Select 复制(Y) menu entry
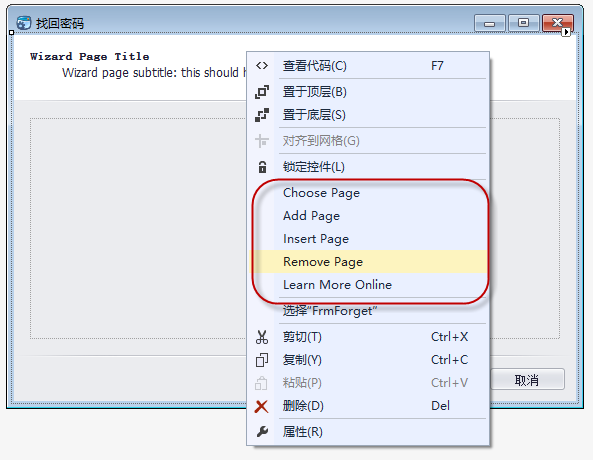 pyautogui.click(x=368, y=360)
